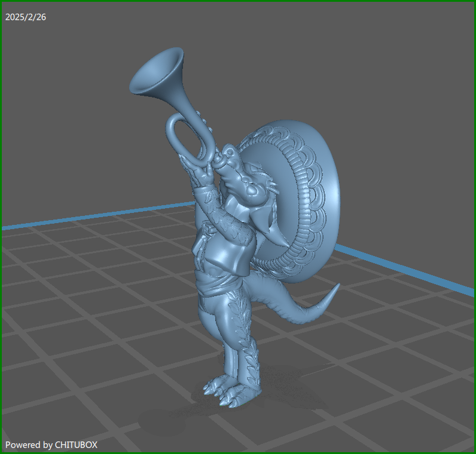Click the blue build plate edge on right

[x=407, y=269]
